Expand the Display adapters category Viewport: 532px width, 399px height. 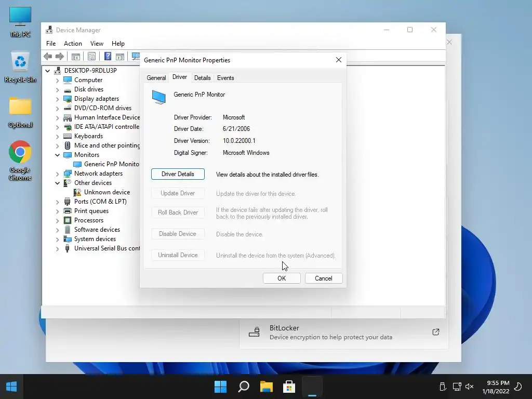(57, 99)
